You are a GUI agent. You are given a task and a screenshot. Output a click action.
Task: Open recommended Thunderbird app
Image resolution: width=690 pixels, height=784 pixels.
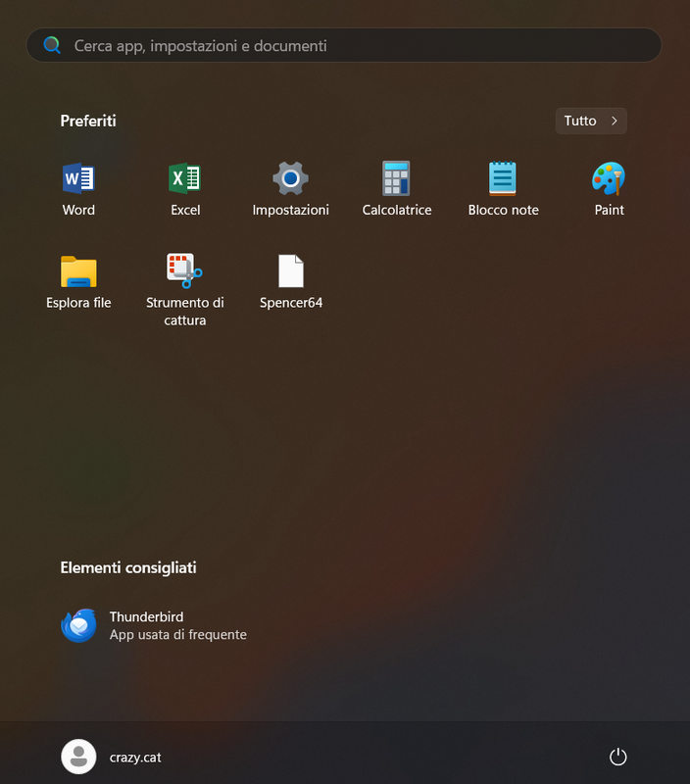pos(154,625)
